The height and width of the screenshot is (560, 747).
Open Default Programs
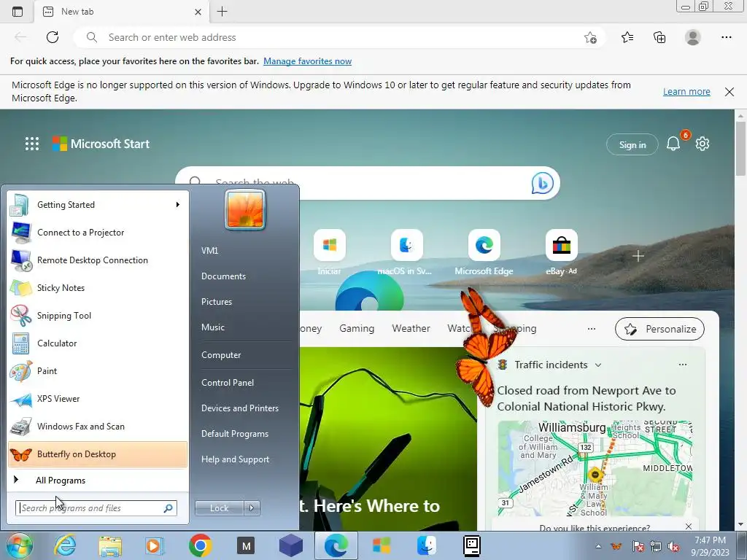click(235, 434)
